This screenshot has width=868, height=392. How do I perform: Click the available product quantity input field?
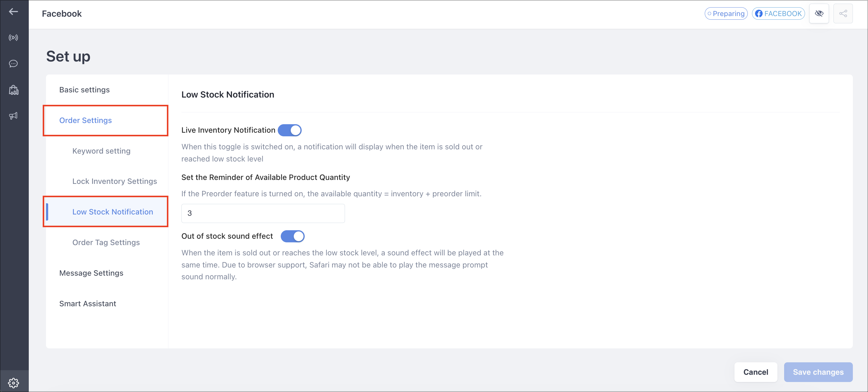tap(263, 213)
